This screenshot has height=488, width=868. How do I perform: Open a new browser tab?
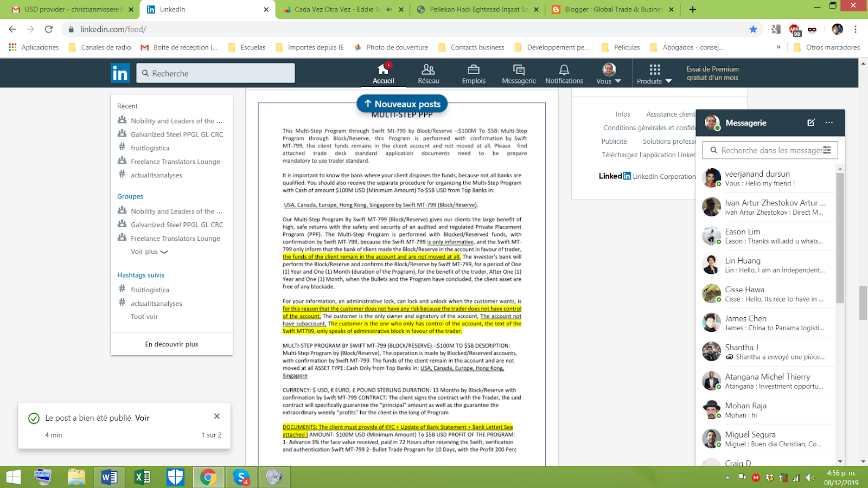point(693,9)
